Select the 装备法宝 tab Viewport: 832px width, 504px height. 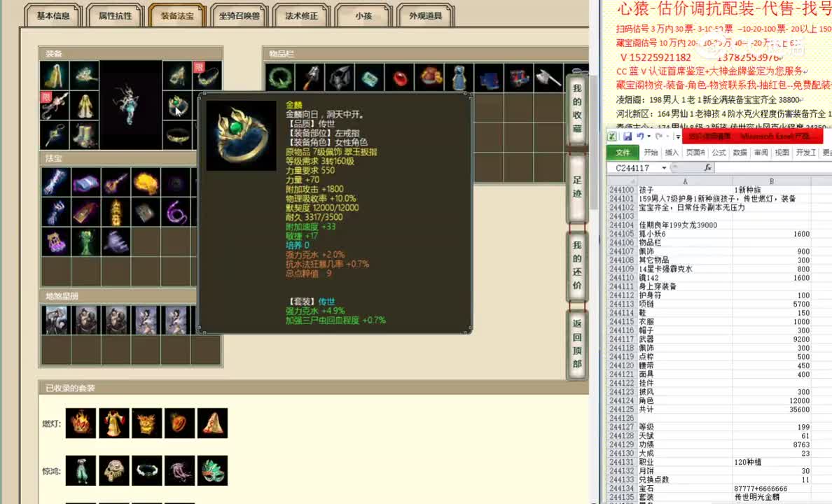(177, 15)
